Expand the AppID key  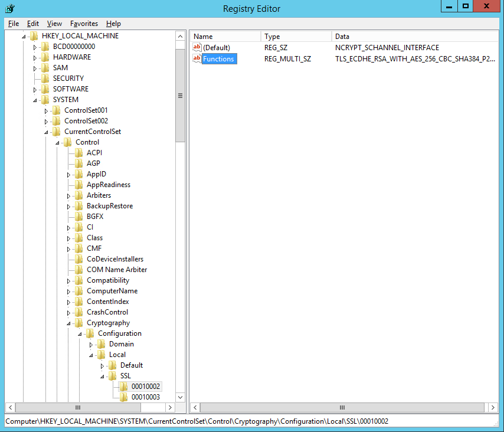(x=68, y=175)
